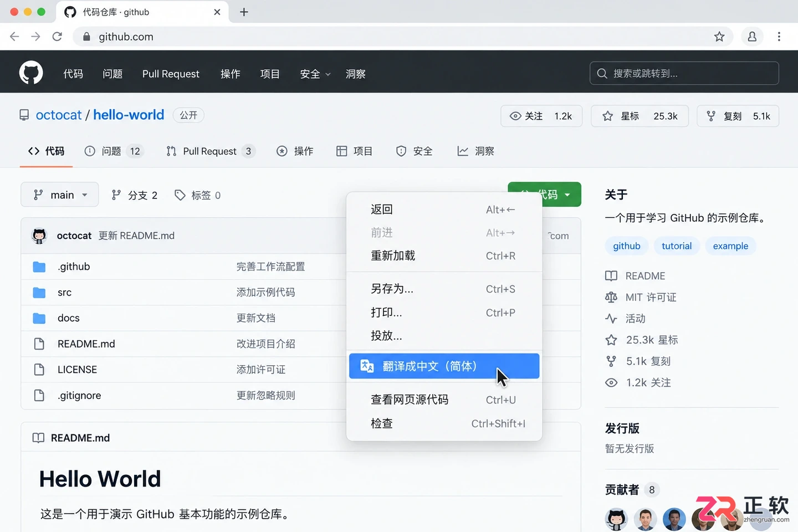Click the second contributor avatar
The width and height of the screenshot is (798, 532).
point(645,519)
